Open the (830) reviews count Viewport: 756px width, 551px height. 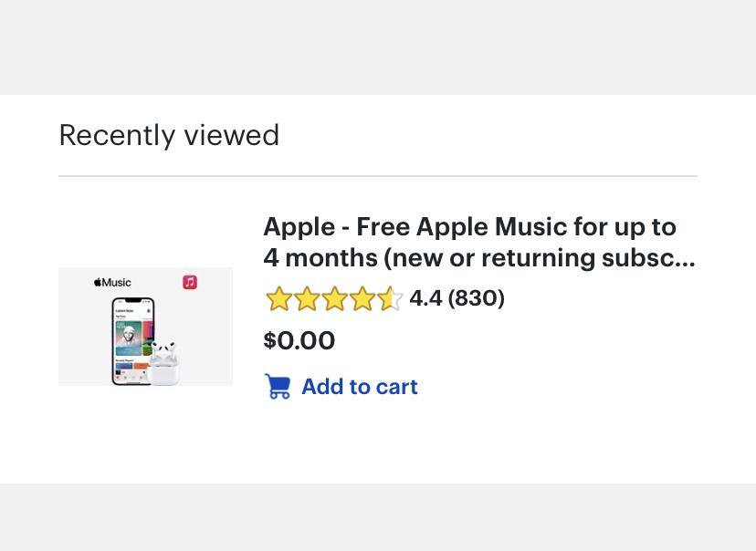point(476,298)
